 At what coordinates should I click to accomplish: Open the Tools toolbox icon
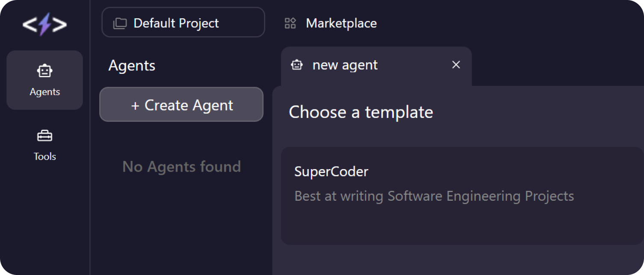44,136
